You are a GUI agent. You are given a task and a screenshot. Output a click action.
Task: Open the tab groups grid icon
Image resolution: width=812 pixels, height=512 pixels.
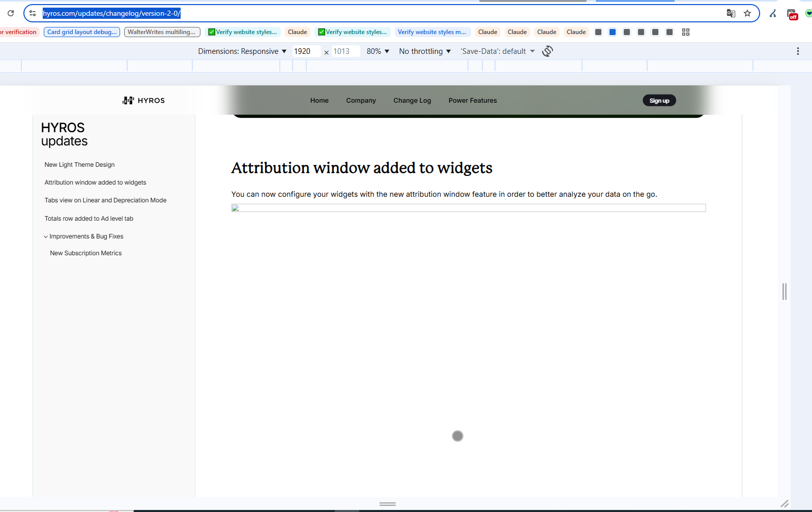[686, 32]
